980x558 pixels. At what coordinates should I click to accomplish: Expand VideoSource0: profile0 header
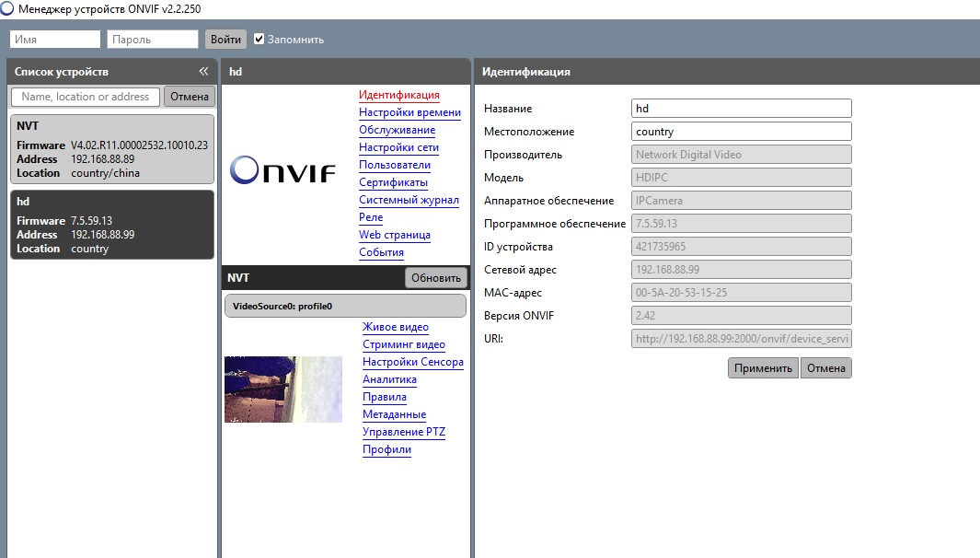coord(345,306)
